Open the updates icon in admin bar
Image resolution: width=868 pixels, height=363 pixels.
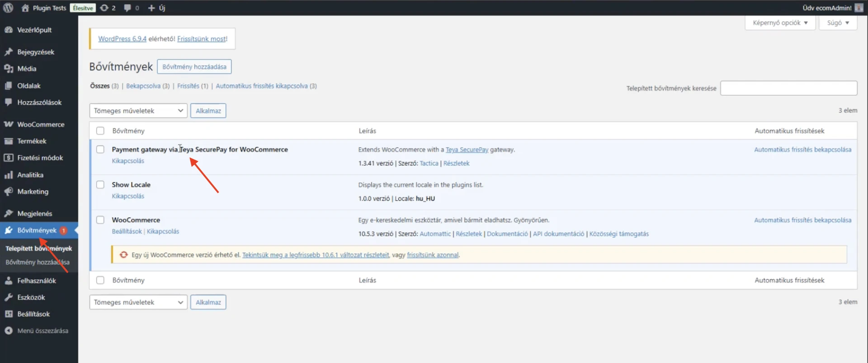104,8
